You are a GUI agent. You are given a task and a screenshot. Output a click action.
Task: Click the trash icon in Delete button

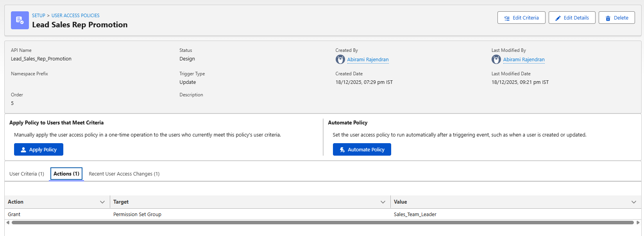click(608, 18)
